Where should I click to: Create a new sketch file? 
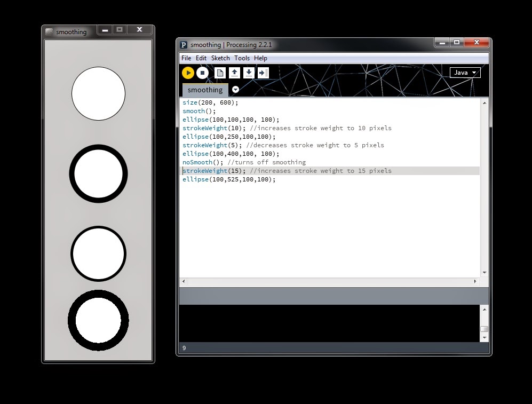pos(220,73)
